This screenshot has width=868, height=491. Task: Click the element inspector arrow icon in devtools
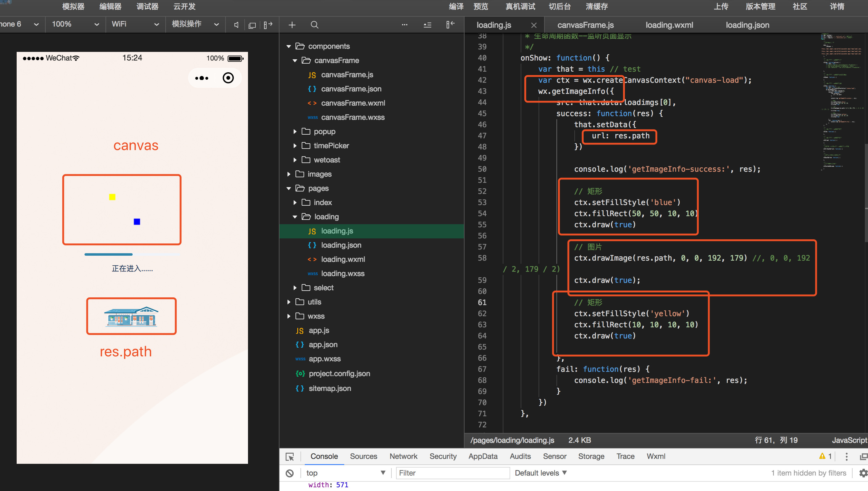coord(290,457)
